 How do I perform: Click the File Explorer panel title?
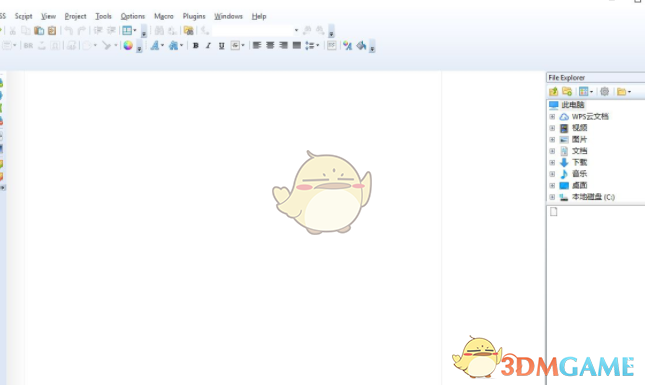(566, 78)
